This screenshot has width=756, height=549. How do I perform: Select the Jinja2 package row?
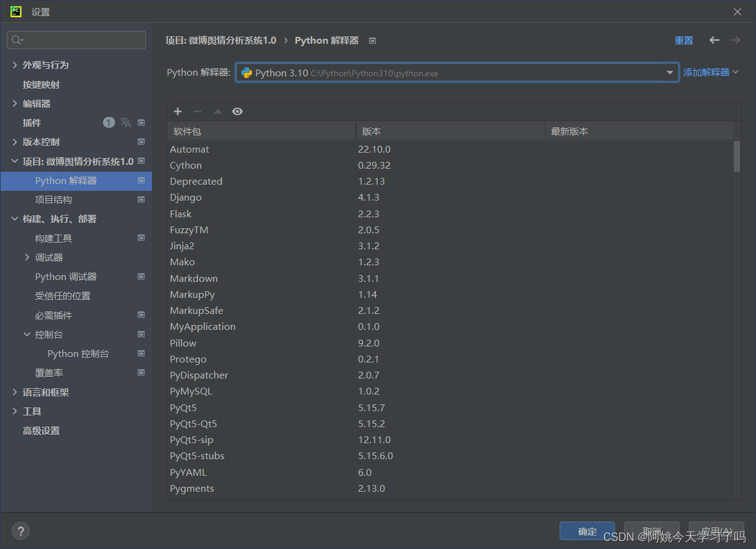click(450, 246)
